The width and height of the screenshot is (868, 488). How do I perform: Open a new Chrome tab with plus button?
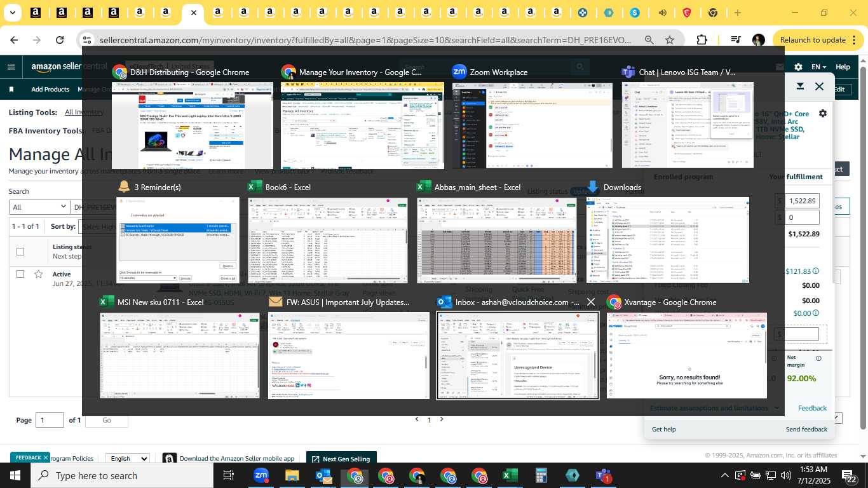[737, 13]
